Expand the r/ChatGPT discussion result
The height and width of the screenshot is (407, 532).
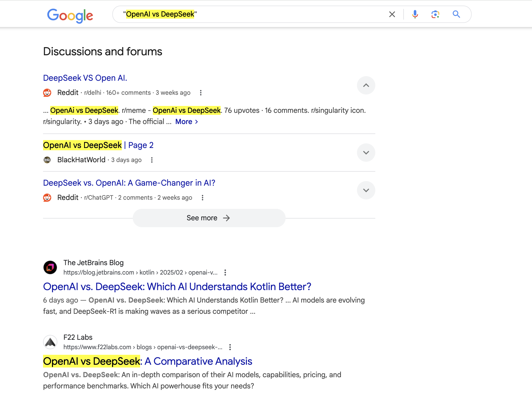click(x=366, y=190)
